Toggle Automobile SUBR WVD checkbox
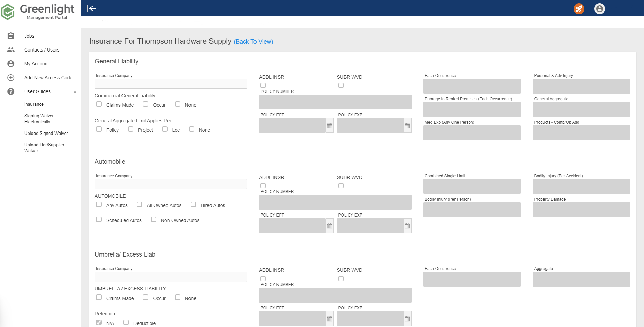 point(341,186)
